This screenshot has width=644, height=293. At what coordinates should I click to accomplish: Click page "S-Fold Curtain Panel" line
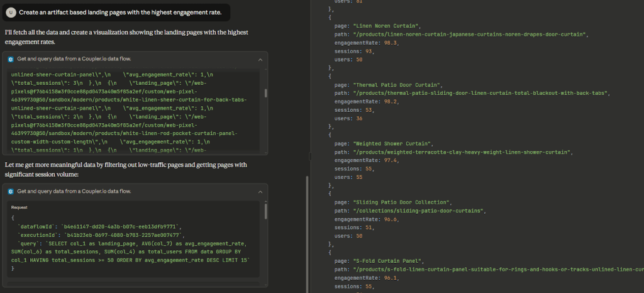[378, 261]
